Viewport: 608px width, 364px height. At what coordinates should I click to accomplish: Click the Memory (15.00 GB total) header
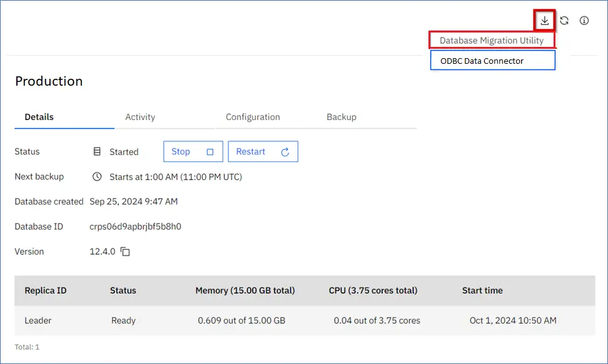[x=245, y=290]
